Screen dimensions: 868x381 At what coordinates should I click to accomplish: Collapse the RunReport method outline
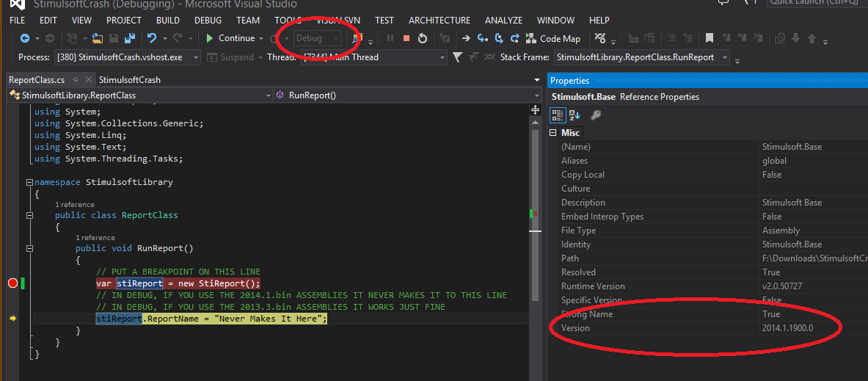(x=29, y=248)
